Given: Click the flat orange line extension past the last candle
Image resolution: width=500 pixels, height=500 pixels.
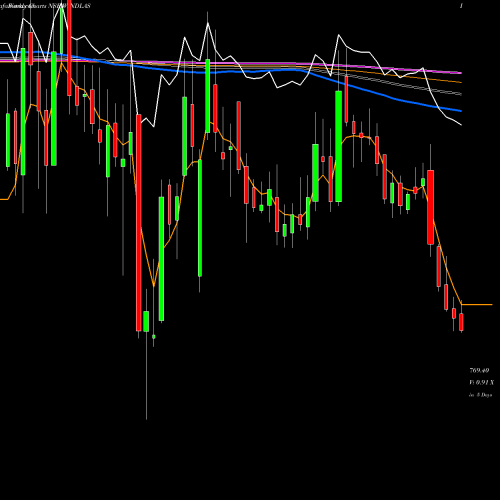Looking at the screenshot, I should tap(477, 304).
